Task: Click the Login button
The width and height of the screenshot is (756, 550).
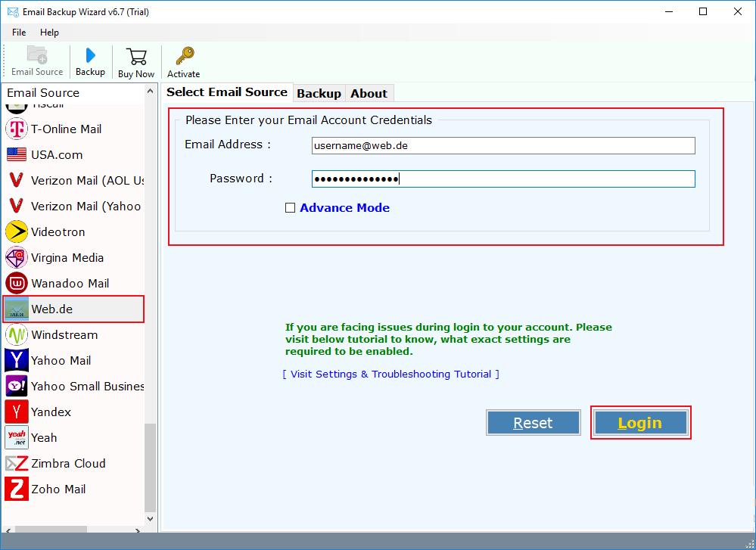Action: 640,423
